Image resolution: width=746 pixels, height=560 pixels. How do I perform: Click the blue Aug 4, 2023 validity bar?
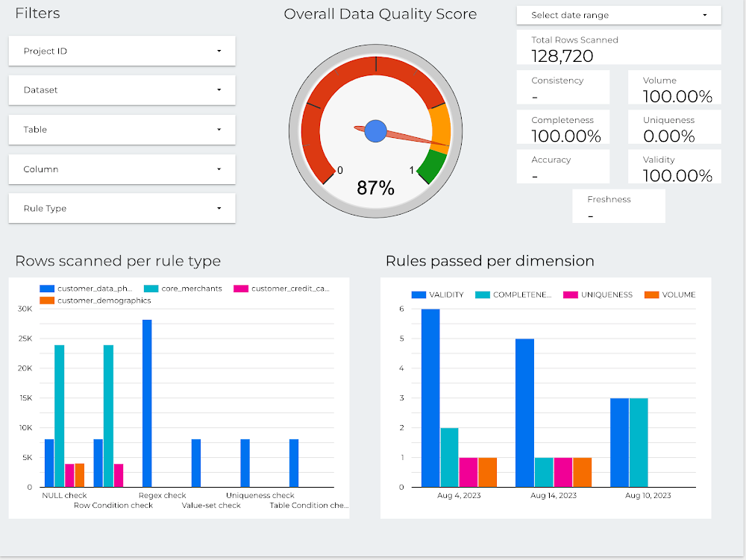tap(430, 398)
